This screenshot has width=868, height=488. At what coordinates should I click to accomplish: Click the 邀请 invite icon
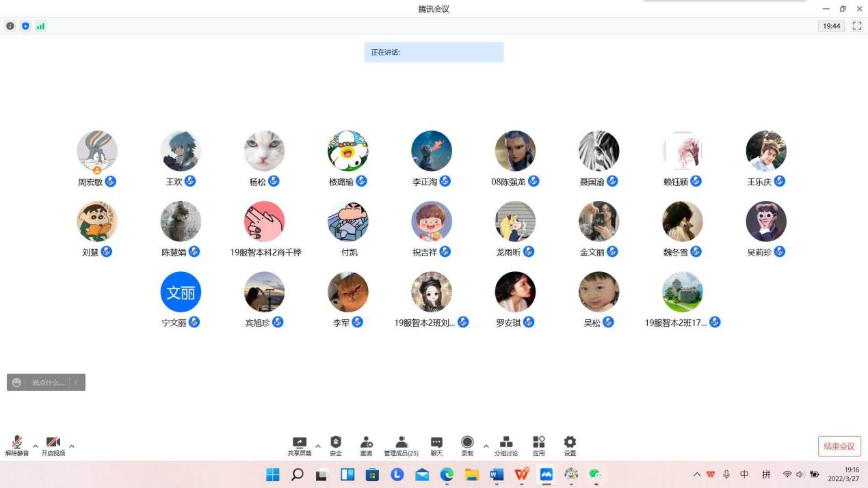pyautogui.click(x=366, y=446)
